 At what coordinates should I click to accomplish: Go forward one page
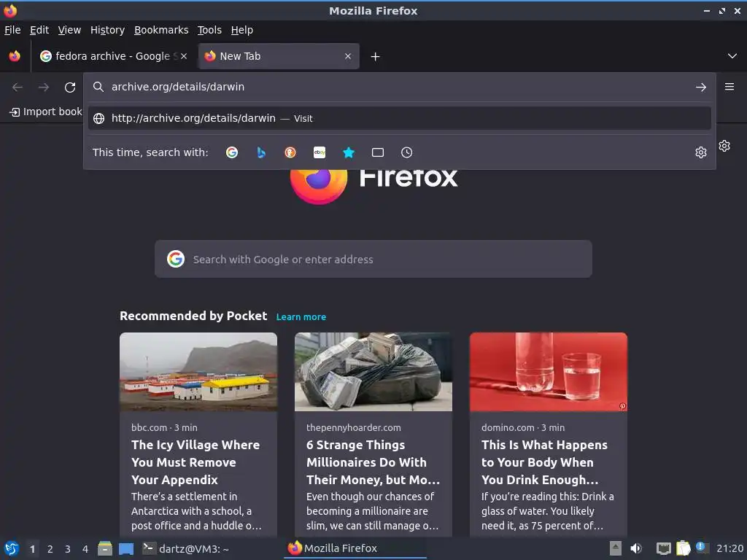click(x=44, y=87)
